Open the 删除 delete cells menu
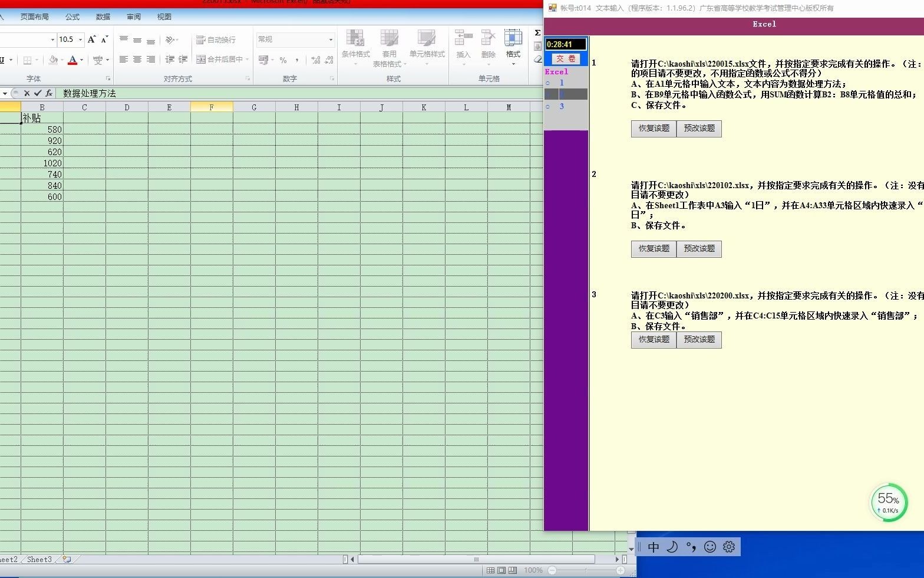This screenshot has height=578, width=924. pyautogui.click(x=489, y=47)
